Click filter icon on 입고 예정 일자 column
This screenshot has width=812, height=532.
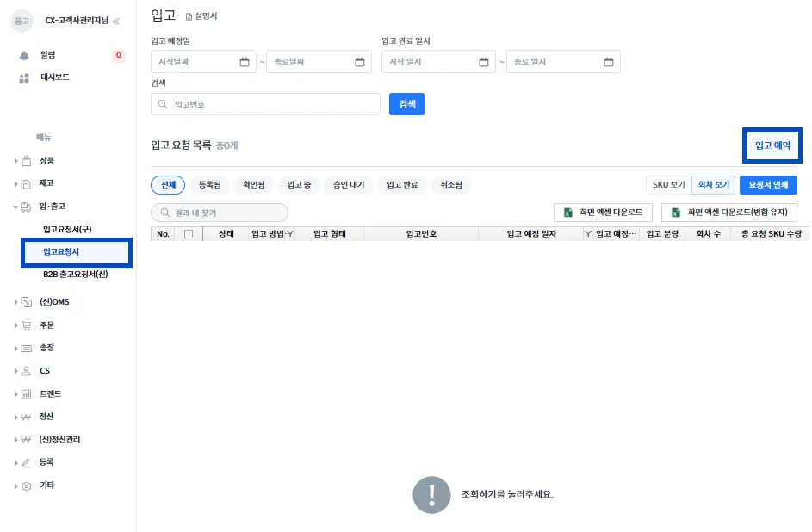588,234
